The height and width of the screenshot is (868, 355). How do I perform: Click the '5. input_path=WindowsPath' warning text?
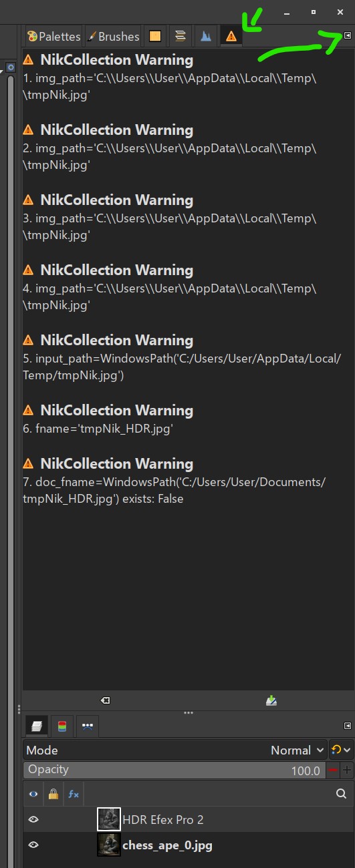(183, 367)
